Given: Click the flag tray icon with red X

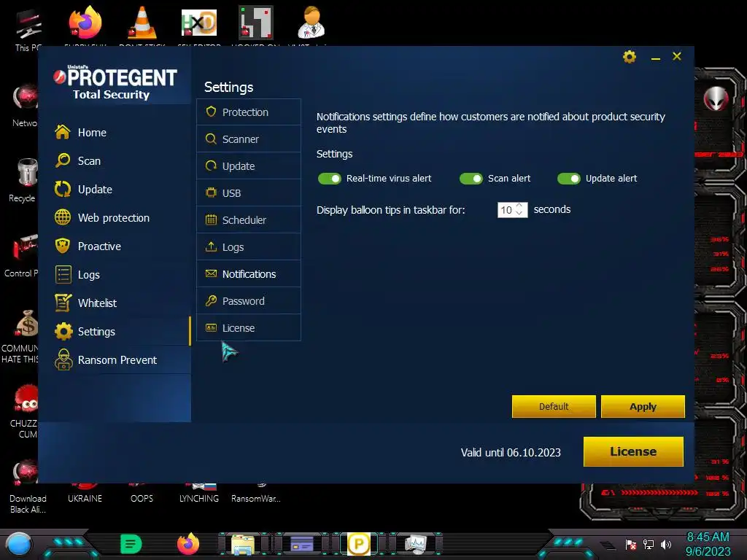Looking at the screenshot, I should point(631,544).
